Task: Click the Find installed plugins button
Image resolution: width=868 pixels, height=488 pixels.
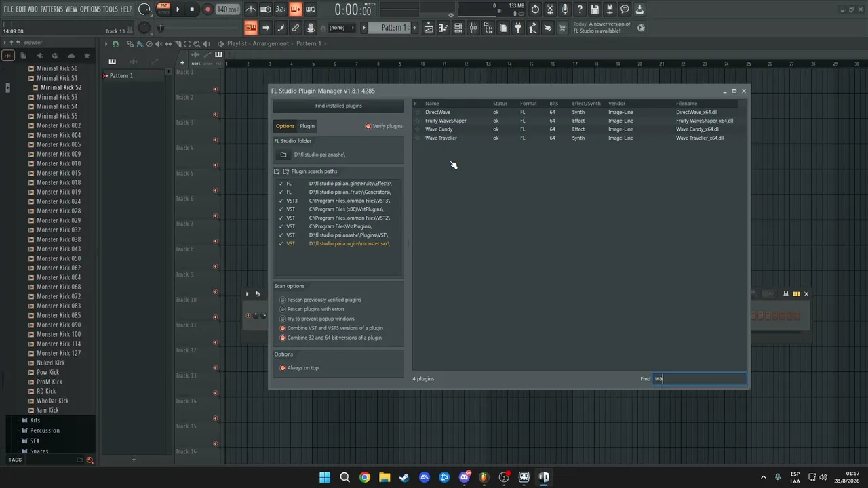Action: pos(338,106)
